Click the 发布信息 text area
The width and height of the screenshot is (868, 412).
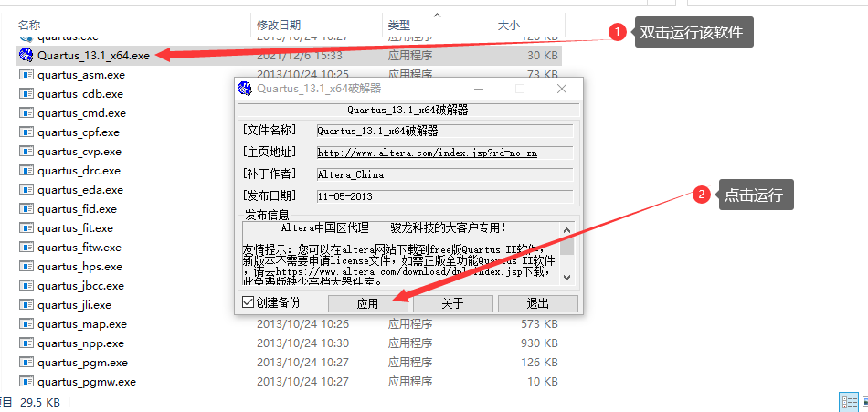point(401,254)
